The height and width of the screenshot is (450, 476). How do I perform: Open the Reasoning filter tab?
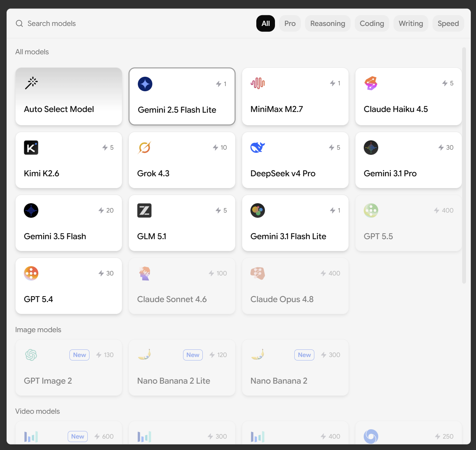[x=328, y=24]
